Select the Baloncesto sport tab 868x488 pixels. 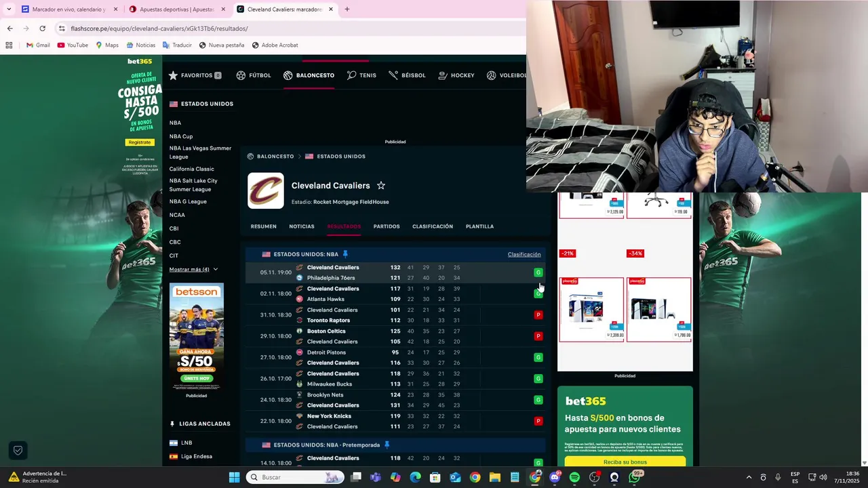[309, 75]
